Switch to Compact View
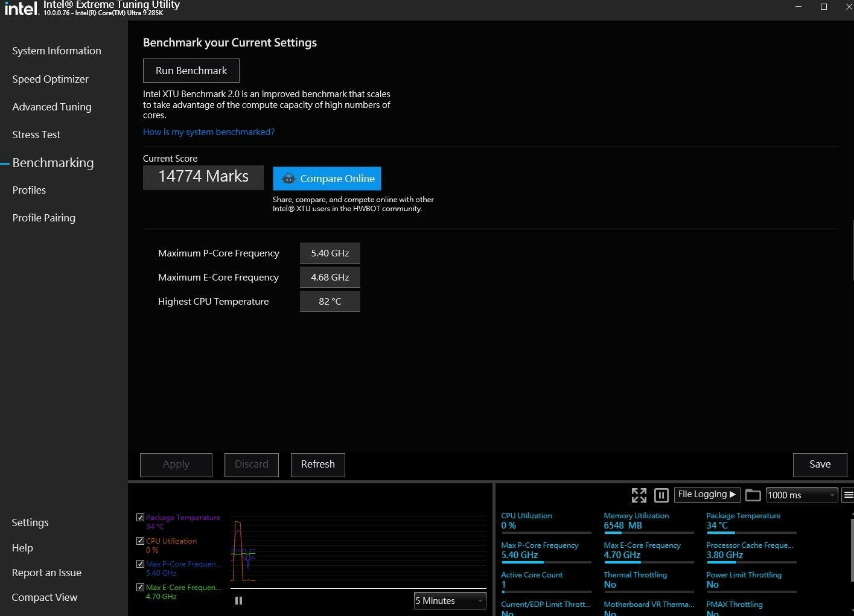 click(45, 597)
